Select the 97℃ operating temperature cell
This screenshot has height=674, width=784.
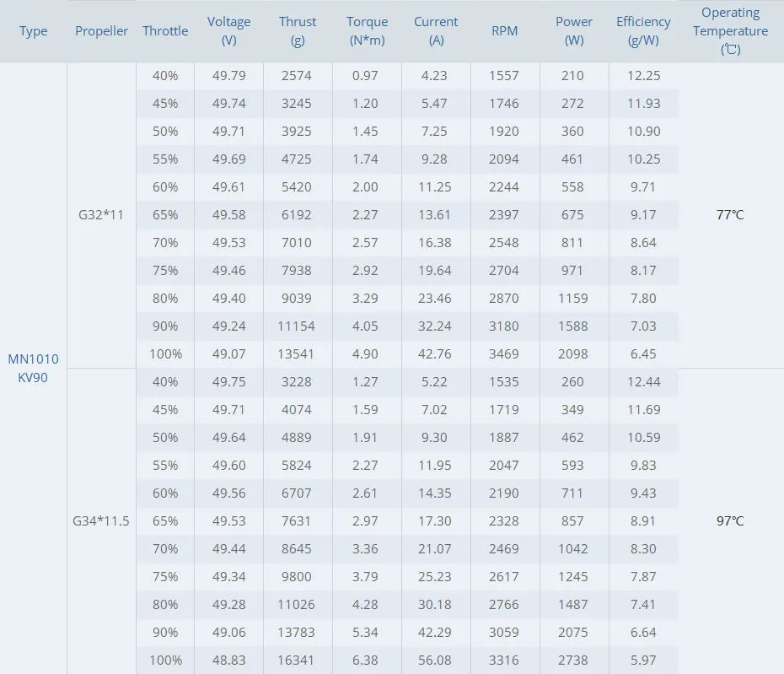coord(730,521)
